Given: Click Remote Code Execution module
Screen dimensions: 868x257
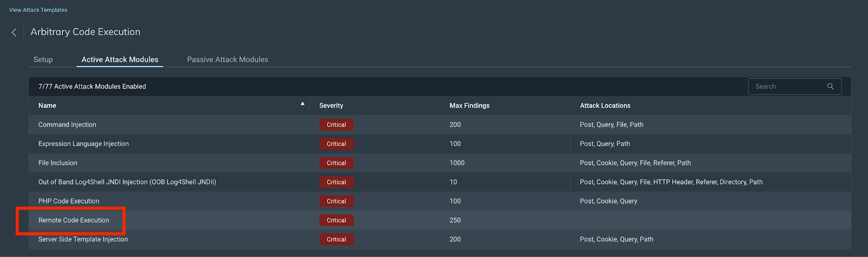Looking at the screenshot, I should click(74, 220).
